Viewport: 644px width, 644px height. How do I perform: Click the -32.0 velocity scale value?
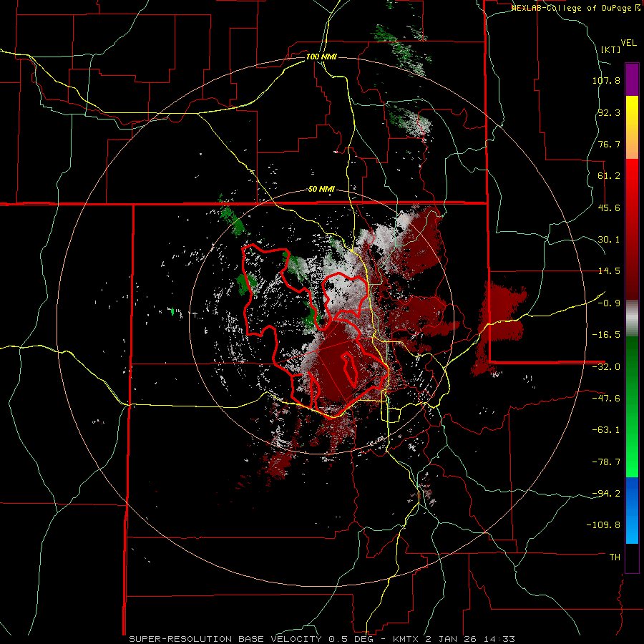pos(606,367)
